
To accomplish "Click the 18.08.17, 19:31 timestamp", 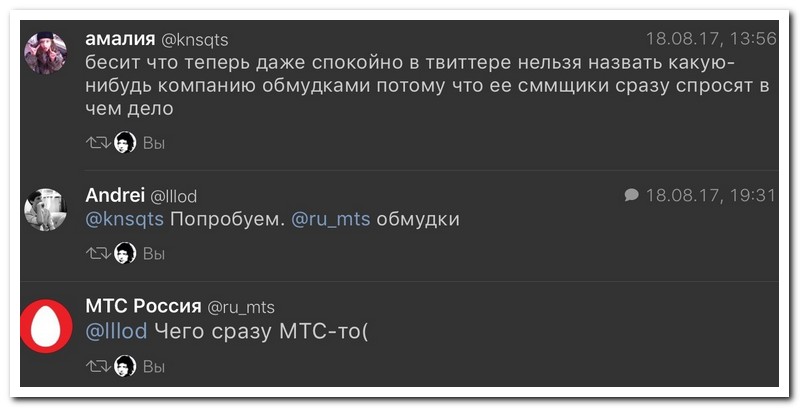I will [x=711, y=195].
